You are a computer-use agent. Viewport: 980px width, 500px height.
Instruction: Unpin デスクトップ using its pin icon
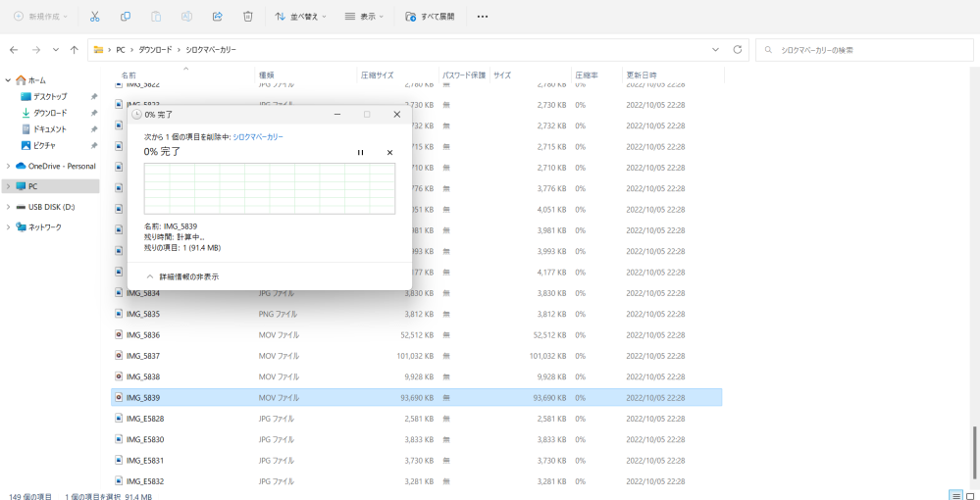(94, 97)
